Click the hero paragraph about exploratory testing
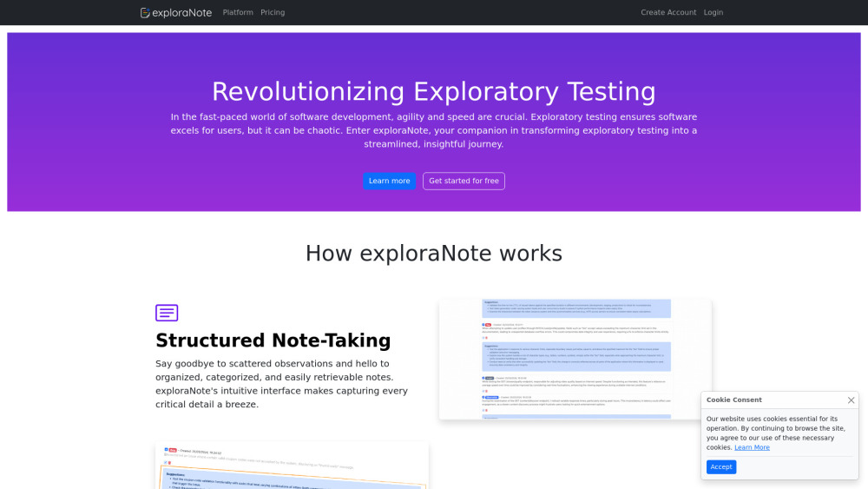 (433, 130)
